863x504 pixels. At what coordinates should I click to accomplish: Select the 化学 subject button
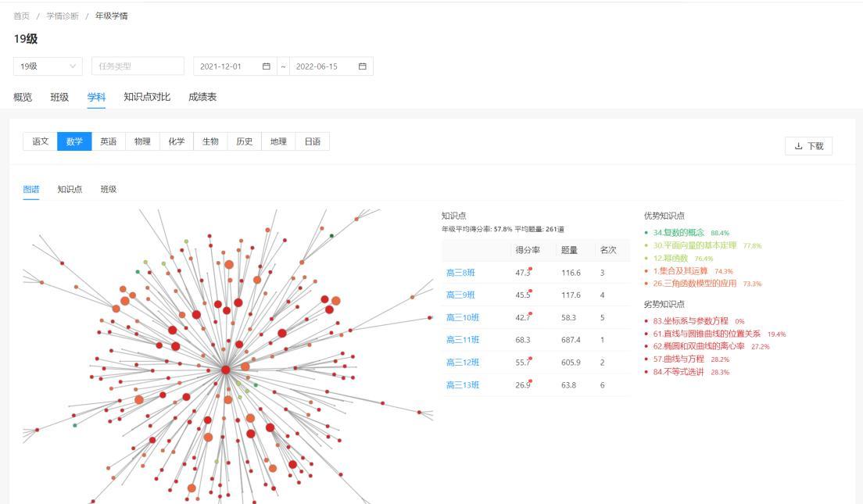177,141
